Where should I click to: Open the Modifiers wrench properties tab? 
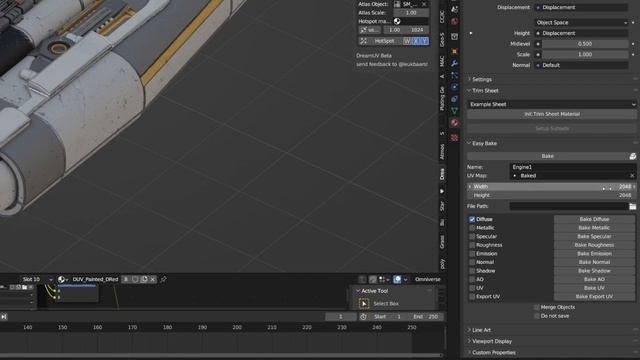click(x=454, y=63)
